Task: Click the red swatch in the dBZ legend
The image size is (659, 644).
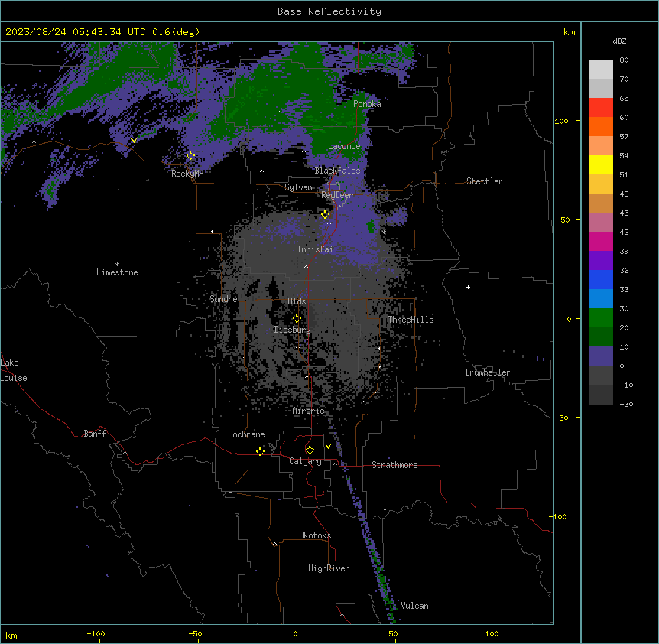Action: tap(601, 107)
